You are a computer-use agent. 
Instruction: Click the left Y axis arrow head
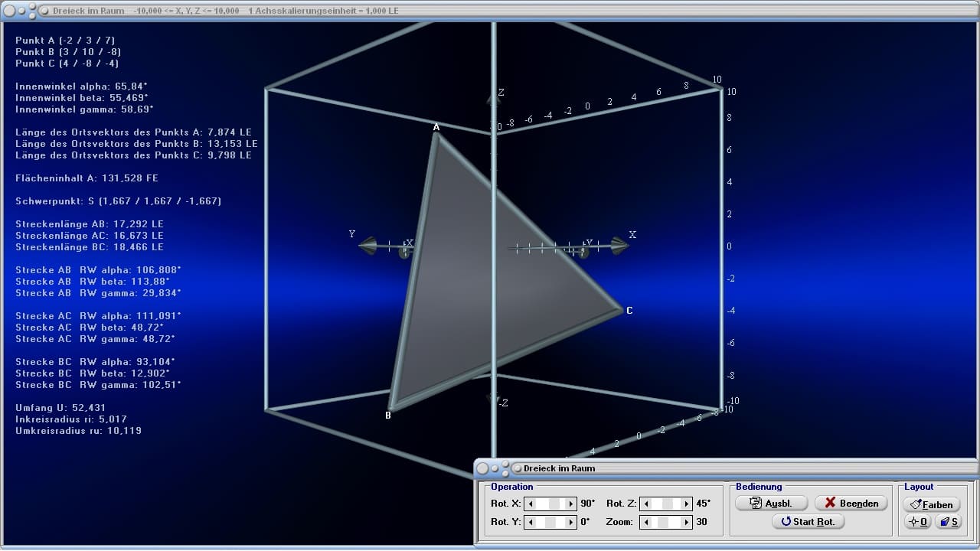[x=367, y=245]
